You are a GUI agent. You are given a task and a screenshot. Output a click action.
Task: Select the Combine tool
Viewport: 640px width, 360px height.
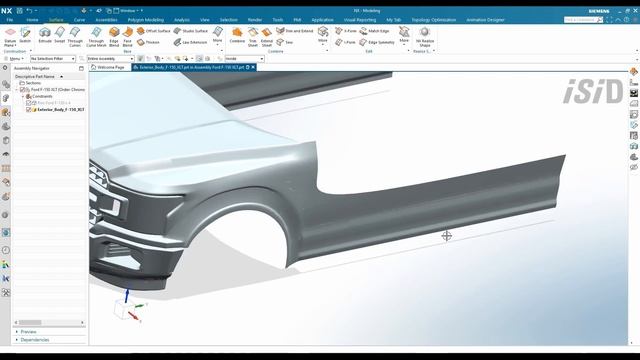(237, 35)
